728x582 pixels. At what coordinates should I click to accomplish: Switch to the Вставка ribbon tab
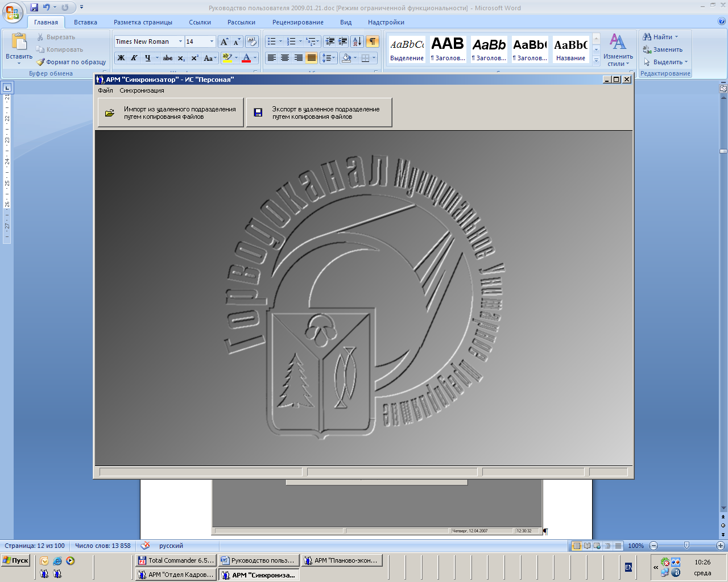(x=85, y=22)
